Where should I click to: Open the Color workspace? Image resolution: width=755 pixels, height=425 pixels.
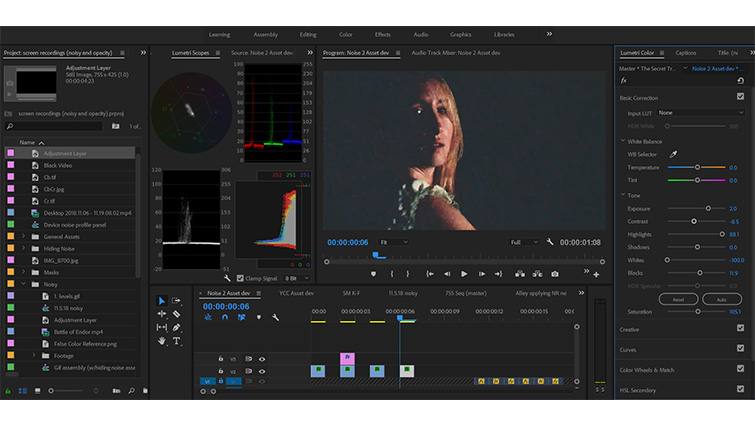coord(346,35)
